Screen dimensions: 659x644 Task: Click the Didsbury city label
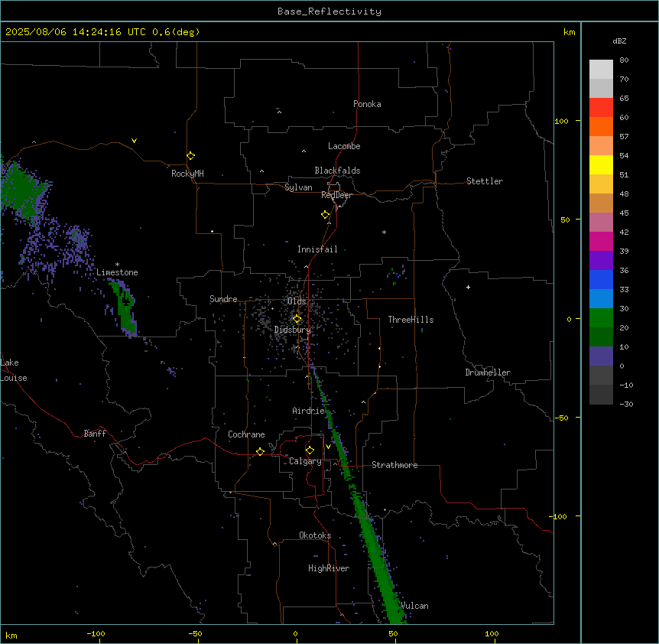[x=293, y=330]
